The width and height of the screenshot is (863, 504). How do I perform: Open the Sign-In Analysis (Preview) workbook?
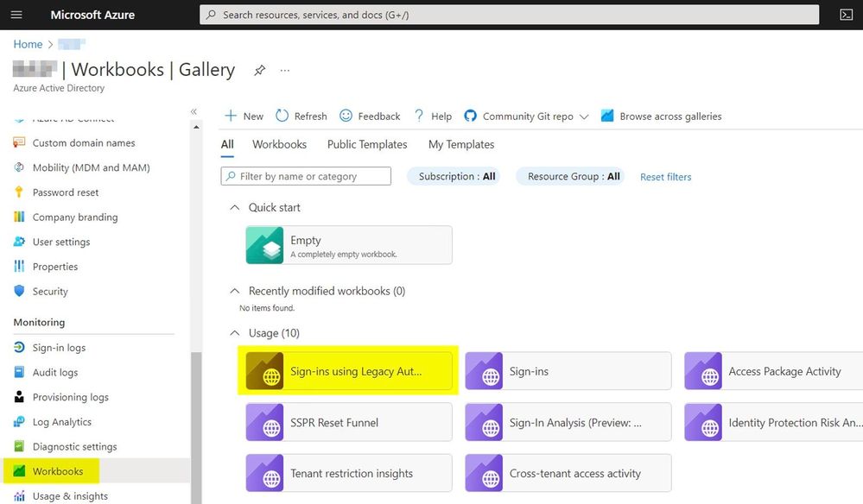click(x=568, y=422)
